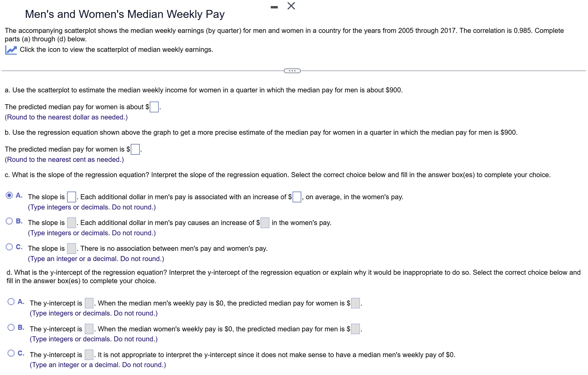Select choice C stating interpretation is not appropriate
Viewport: 588px width, 375px height.
(x=12, y=353)
